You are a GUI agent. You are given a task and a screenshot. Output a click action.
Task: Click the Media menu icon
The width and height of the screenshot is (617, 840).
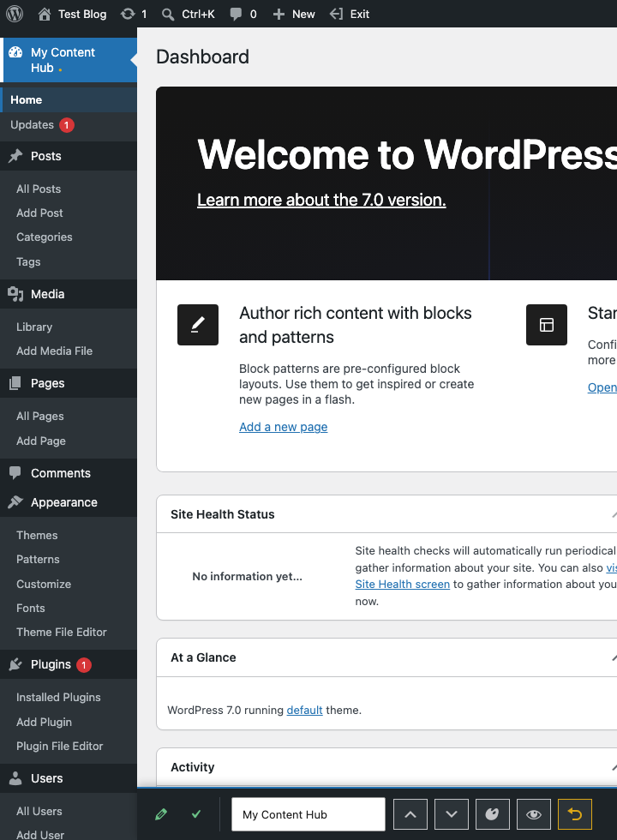coord(15,294)
